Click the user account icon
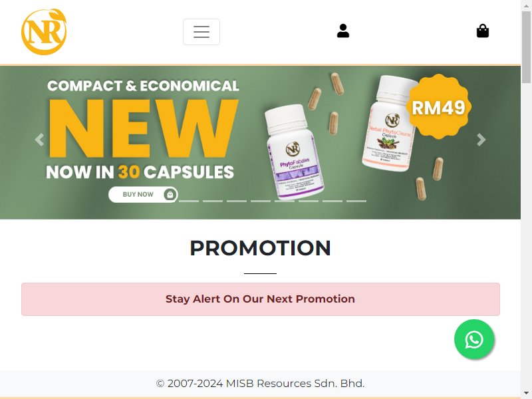Image resolution: width=532 pixels, height=399 pixels. [x=343, y=31]
